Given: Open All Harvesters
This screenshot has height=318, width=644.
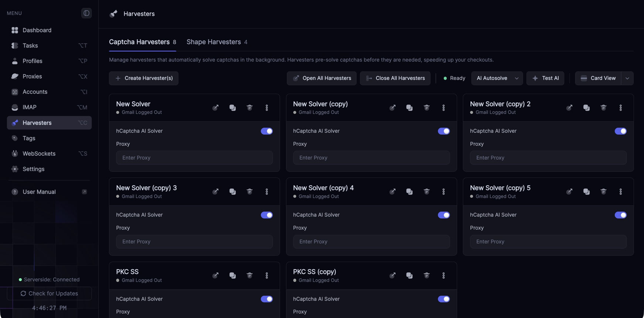Looking at the screenshot, I should click(x=321, y=78).
